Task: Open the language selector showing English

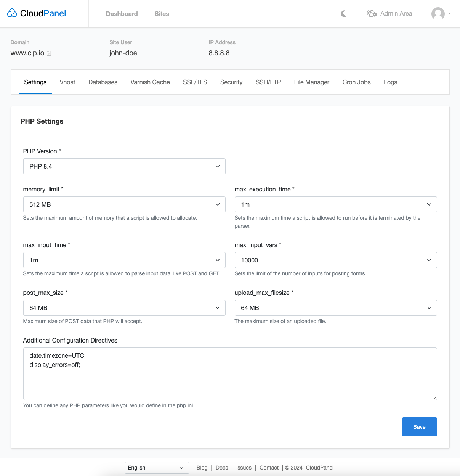Action: click(157, 468)
